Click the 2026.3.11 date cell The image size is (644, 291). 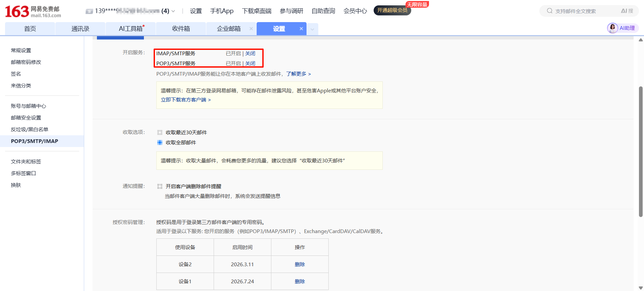pyautogui.click(x=243, y=264)
